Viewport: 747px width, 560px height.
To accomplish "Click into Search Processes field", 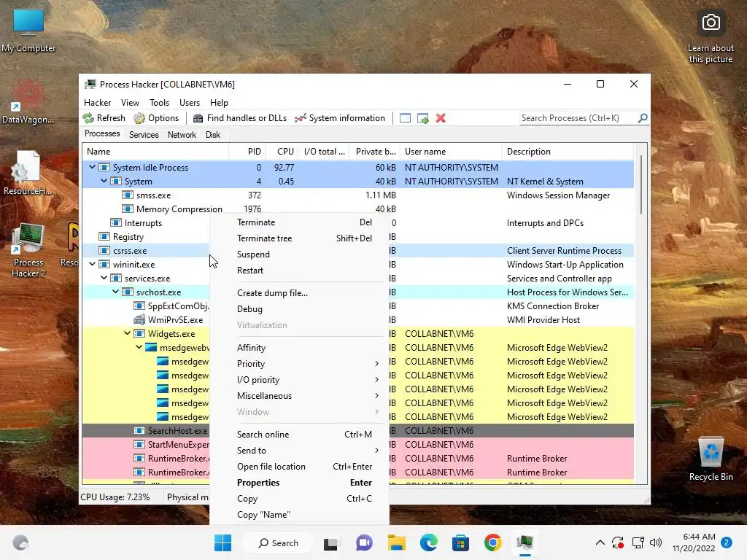I will click(x=578, y=117).
